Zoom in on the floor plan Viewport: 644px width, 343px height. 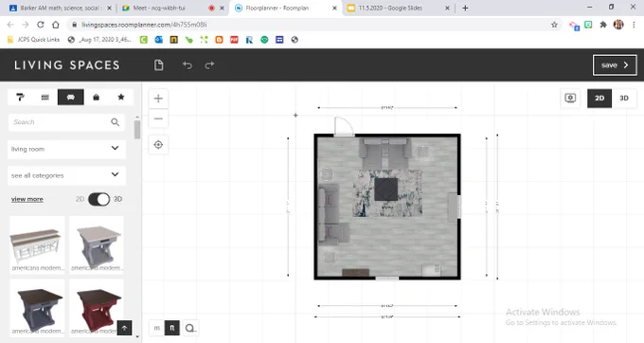coord(158,99)
